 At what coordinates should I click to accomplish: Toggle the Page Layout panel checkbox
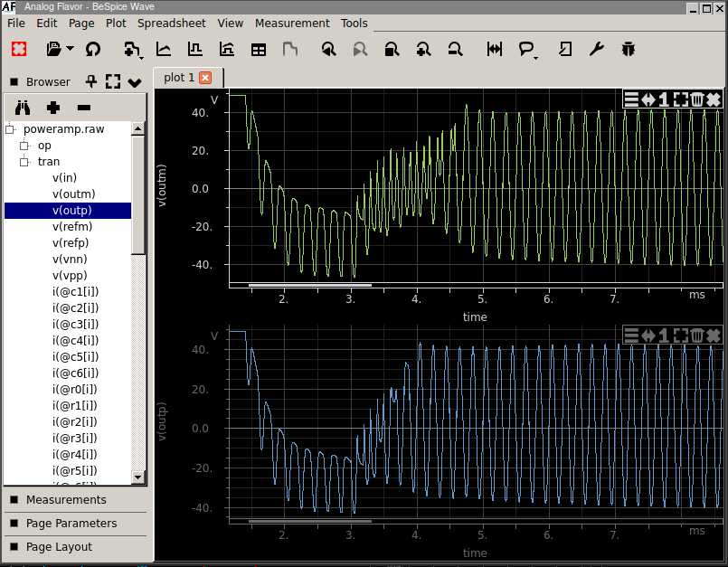click(14, 547)
